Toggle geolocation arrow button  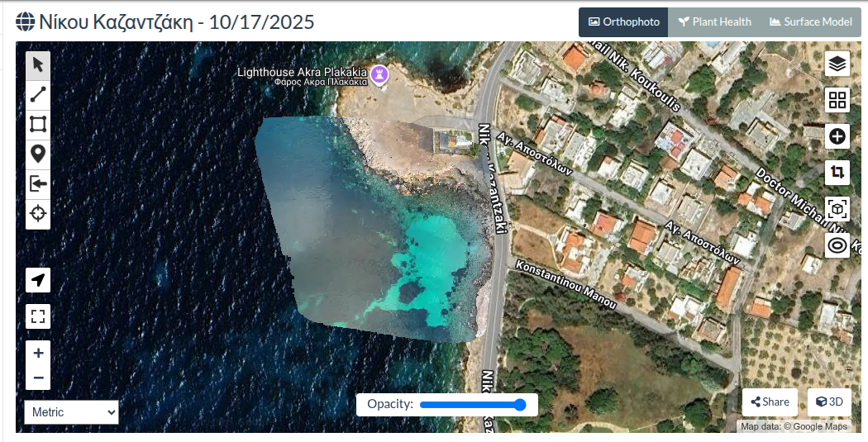point(38,280)
